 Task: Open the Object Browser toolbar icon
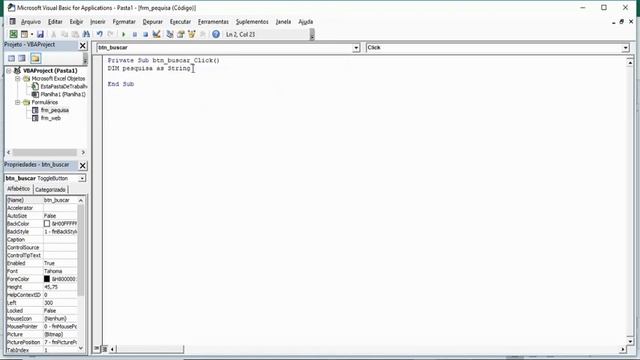pos(191,34)
